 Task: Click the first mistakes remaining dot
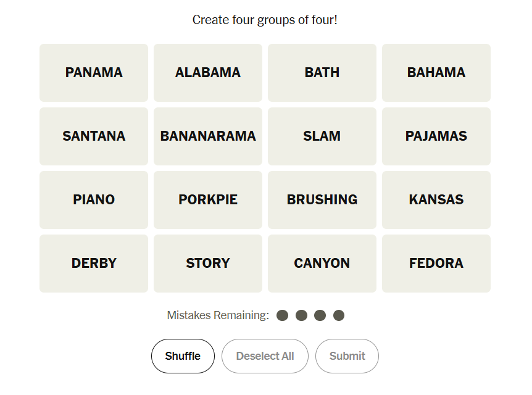(283, 315)
